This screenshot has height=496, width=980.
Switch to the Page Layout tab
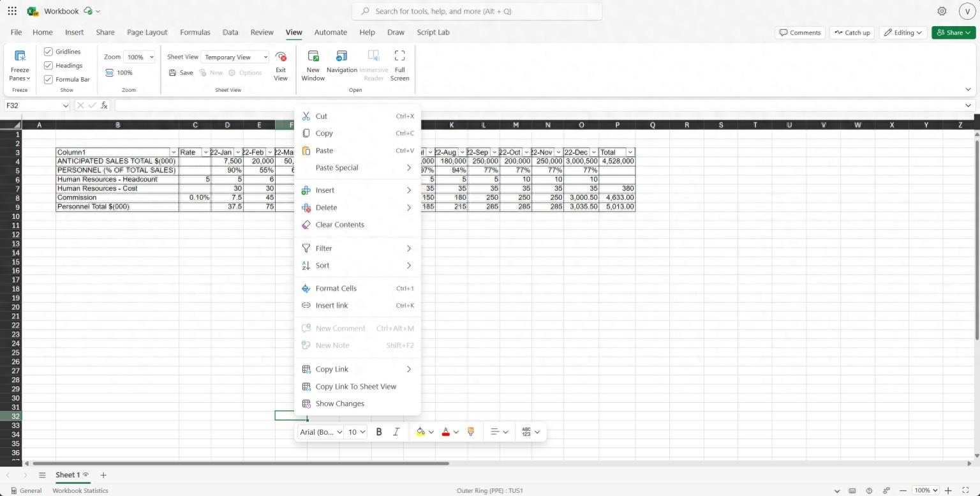tap(147, 33)
